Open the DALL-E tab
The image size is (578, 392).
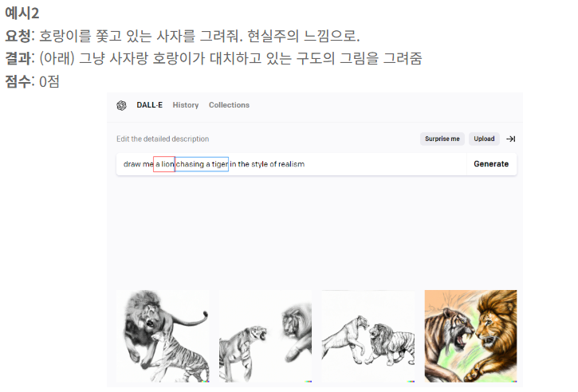click(x=149, y=105)
